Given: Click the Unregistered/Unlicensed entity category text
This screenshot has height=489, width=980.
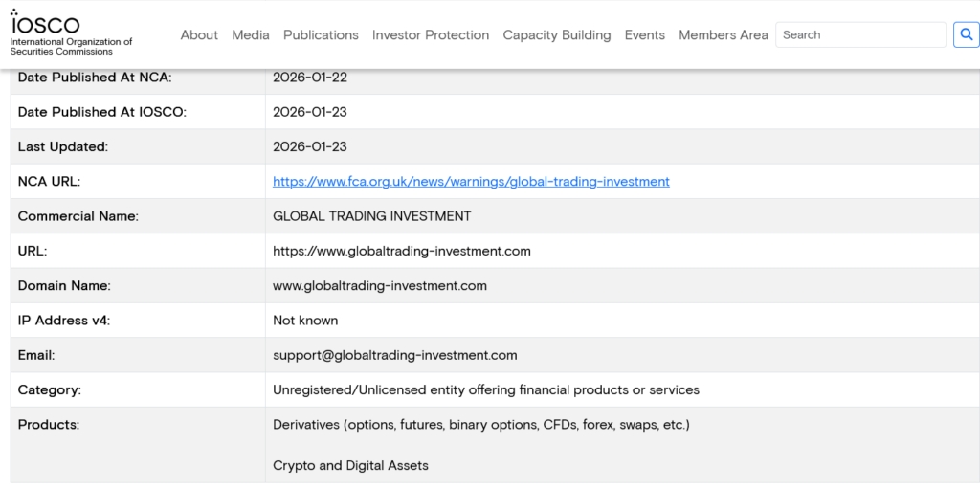Looking at the screenshot, I should click(x=486, y=390).
